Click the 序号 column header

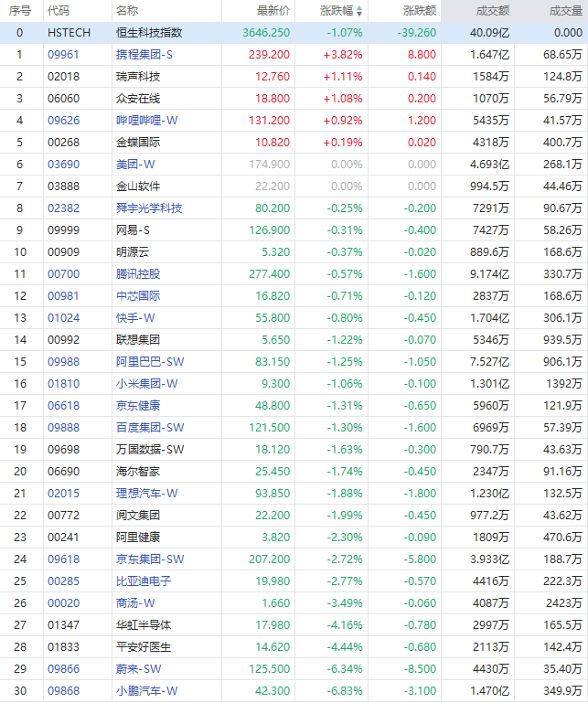[20, 11]
